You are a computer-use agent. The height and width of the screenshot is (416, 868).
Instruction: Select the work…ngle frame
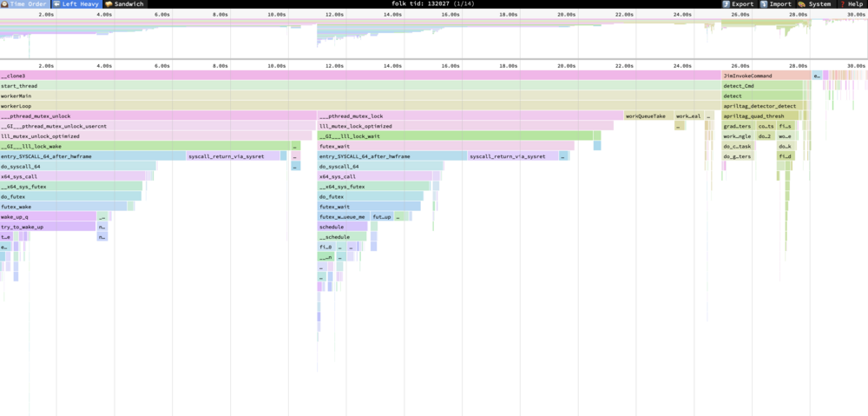738,136
